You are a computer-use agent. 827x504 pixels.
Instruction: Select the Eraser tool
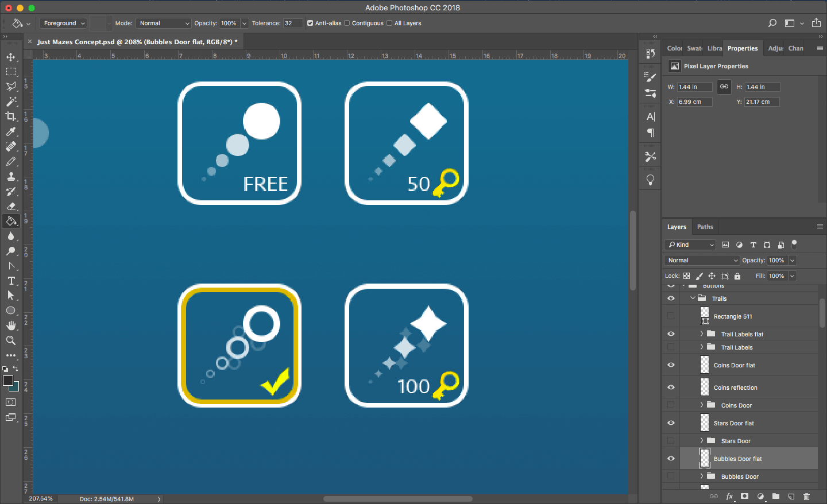pos(11,206)
